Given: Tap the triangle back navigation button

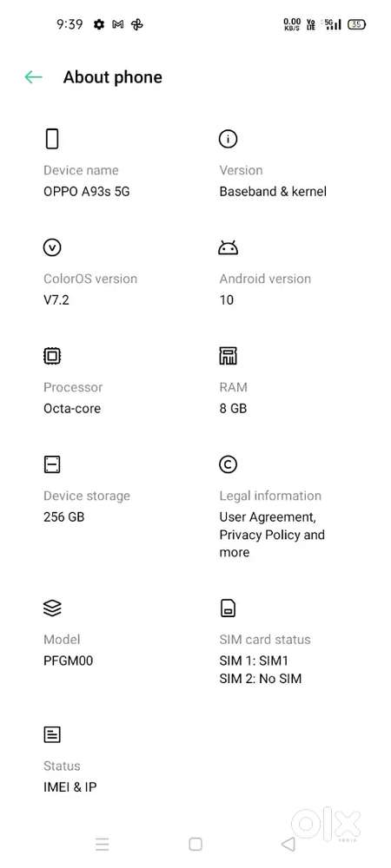Looking at the screenshot, I should [288, 845].
